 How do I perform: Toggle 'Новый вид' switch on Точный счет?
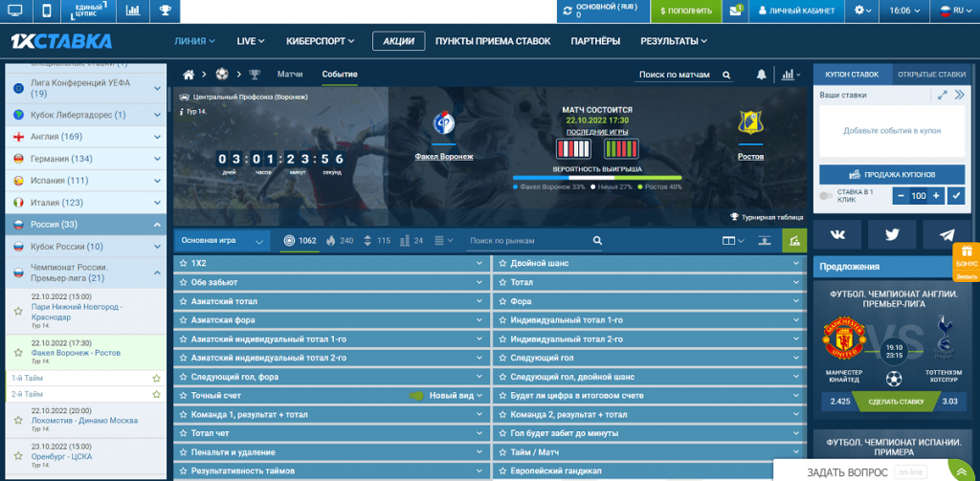[417, 395]
